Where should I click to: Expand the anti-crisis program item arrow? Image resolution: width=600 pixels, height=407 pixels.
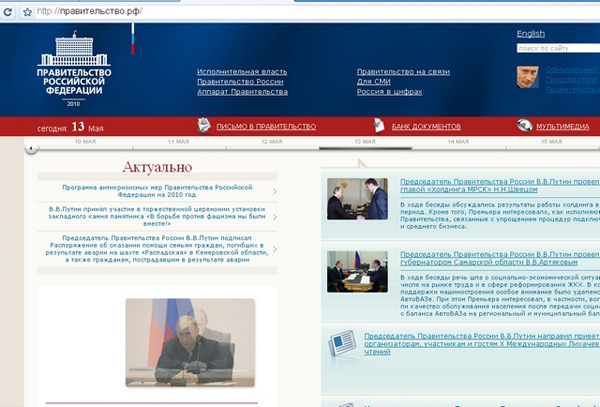[x=275, y=191]
